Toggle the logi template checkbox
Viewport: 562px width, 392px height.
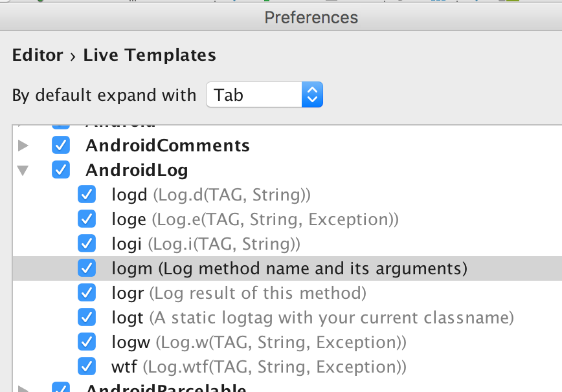coord(87,243)
